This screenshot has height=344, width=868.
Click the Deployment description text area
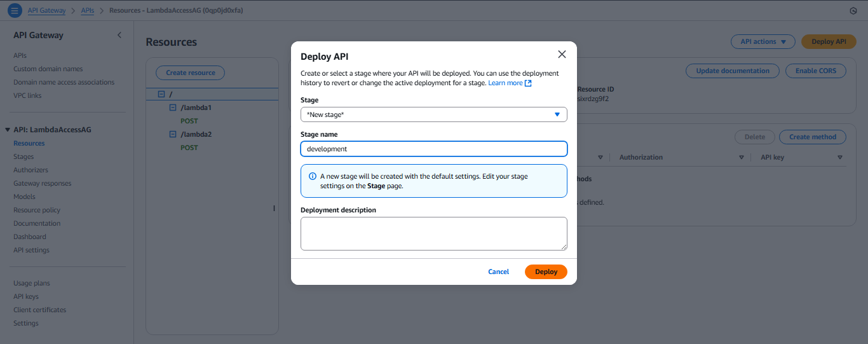[433, 233]
